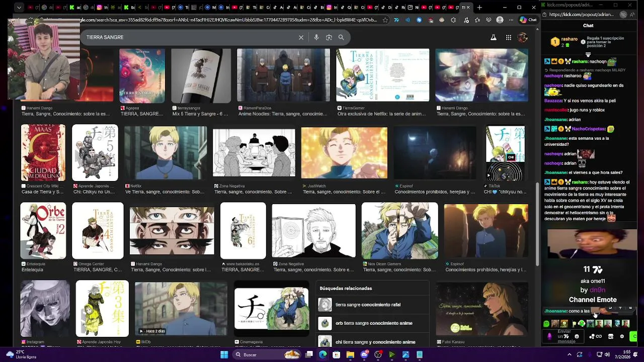
Task: Open Ciudad Medialuna book cover image
Action: tap(43, 153)
